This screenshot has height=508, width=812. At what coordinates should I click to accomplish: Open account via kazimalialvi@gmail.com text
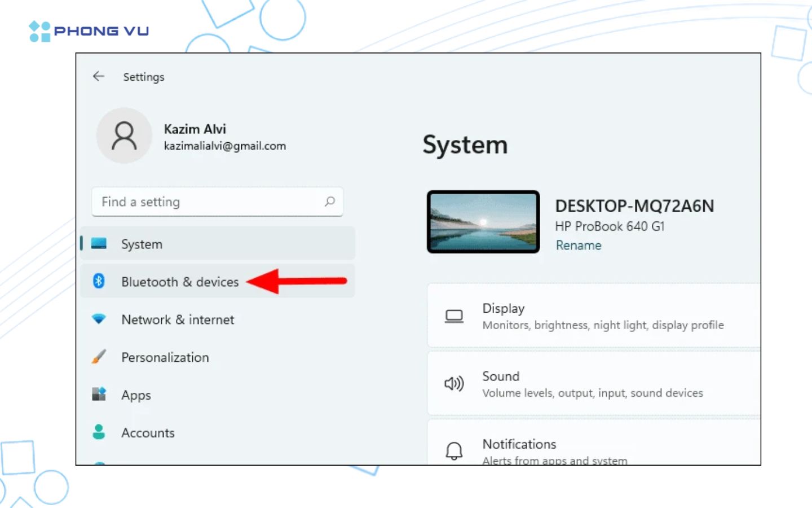[x=224, y=146]
